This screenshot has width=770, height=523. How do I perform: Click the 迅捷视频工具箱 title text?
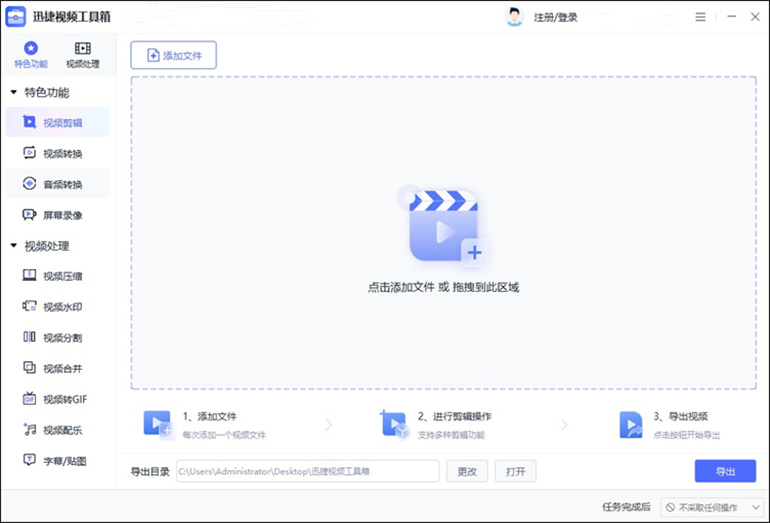click(72, 17)
